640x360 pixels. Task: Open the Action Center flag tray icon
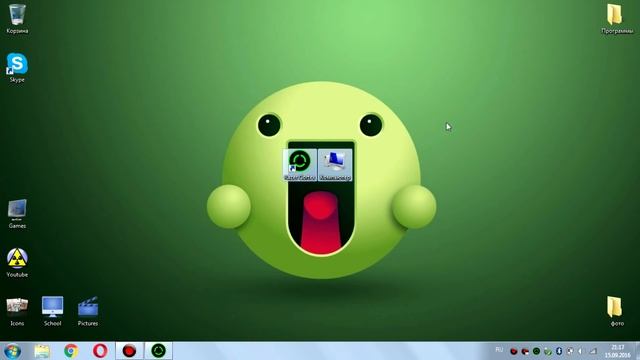click(570, 351)
